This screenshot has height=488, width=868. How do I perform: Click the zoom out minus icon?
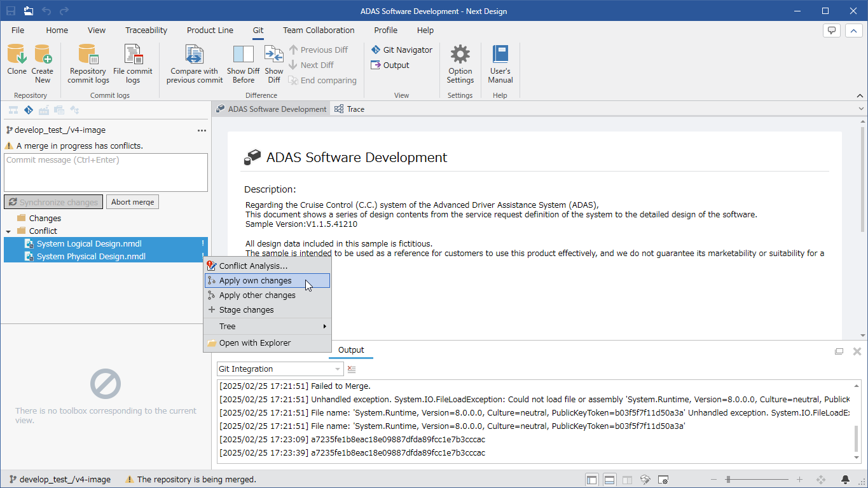(713, 480)
